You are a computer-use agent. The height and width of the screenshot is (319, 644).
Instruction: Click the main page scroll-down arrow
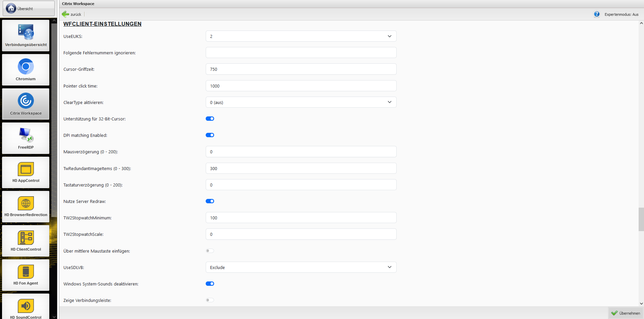pyautogui.click(x=641, y=303)
